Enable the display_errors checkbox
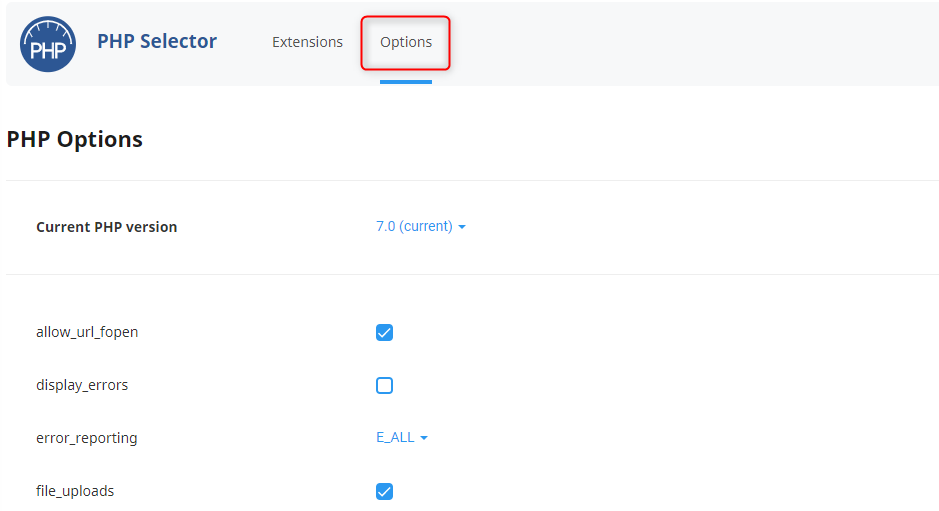Viewport: 939px width, 511px height. pyautogui.click(x=384, y=385)
